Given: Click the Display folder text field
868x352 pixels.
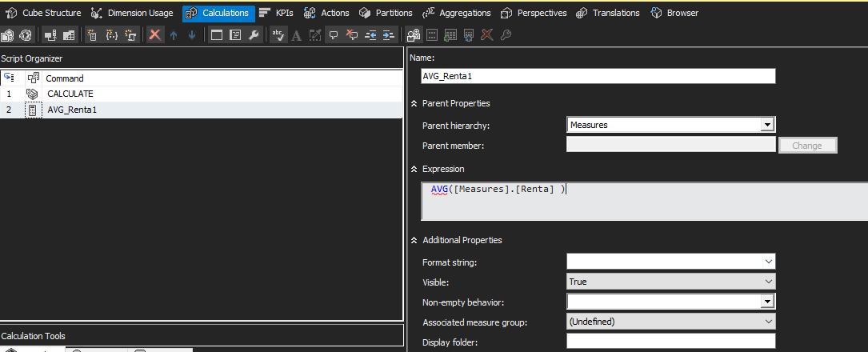Looking at the screenshot, I should pos(671,341).
